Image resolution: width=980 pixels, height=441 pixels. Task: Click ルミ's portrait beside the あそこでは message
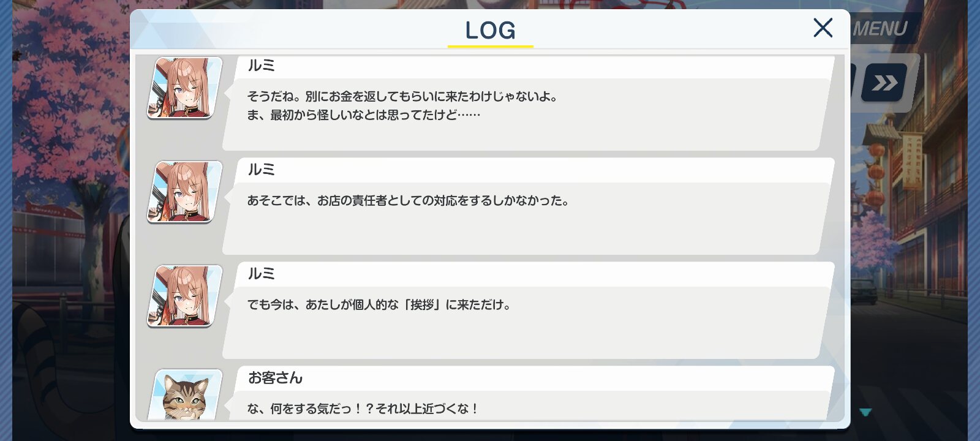coord(185,192)
